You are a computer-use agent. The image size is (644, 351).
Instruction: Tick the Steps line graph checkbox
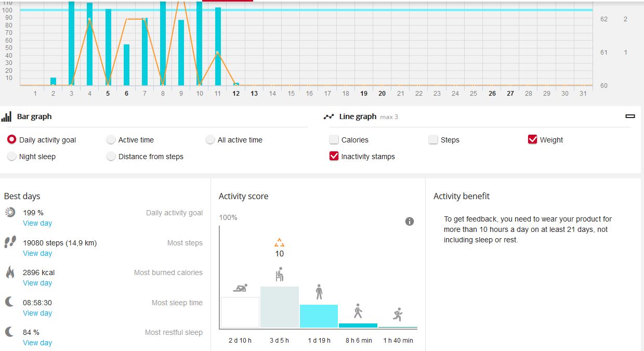(x=433, y=140)
